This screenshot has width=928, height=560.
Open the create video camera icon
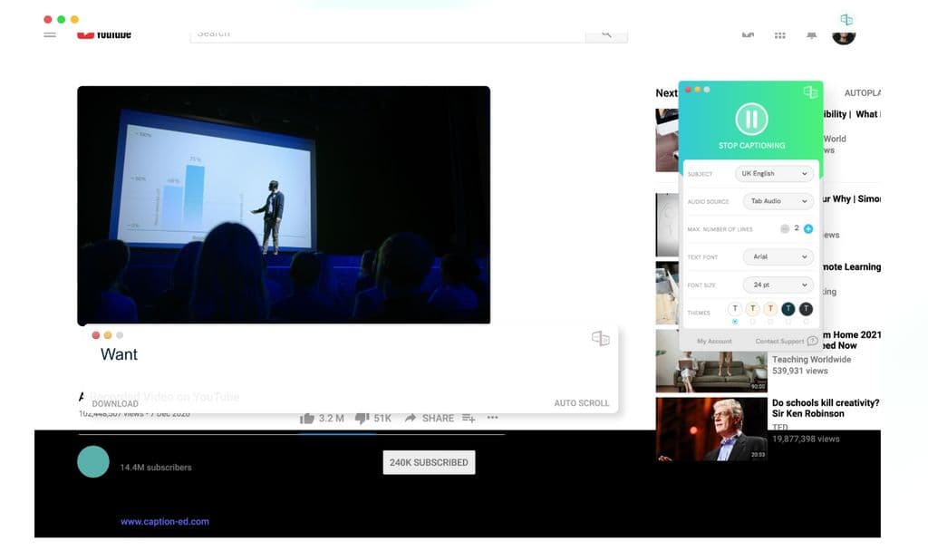pyautogui.click(x=748, y=35)
